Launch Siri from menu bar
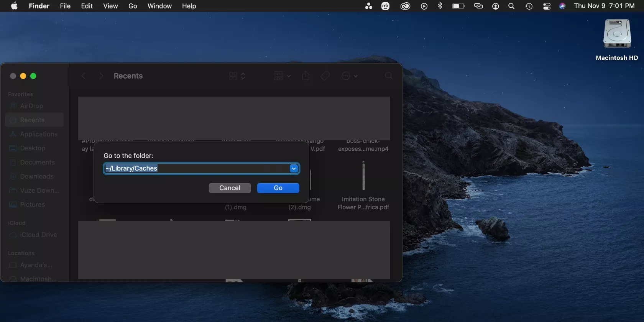The width and height of the screenshot is (644, 322). coord(562,6)
